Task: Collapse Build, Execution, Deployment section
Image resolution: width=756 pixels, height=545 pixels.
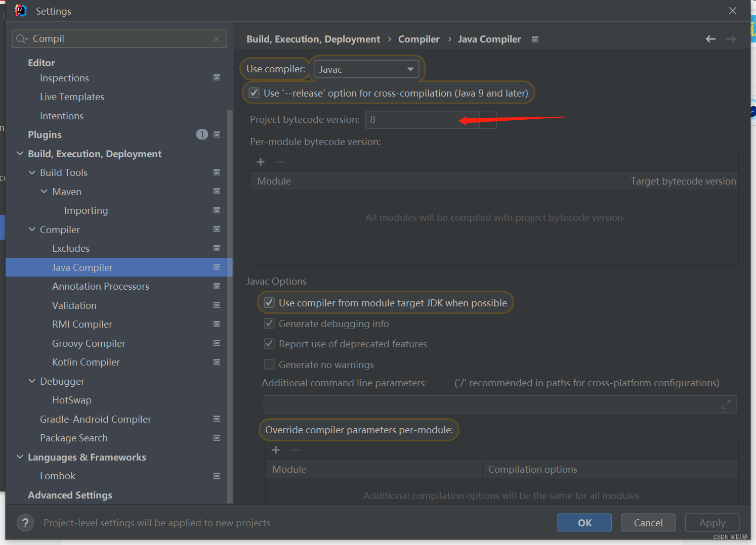Action: point(20,153)
